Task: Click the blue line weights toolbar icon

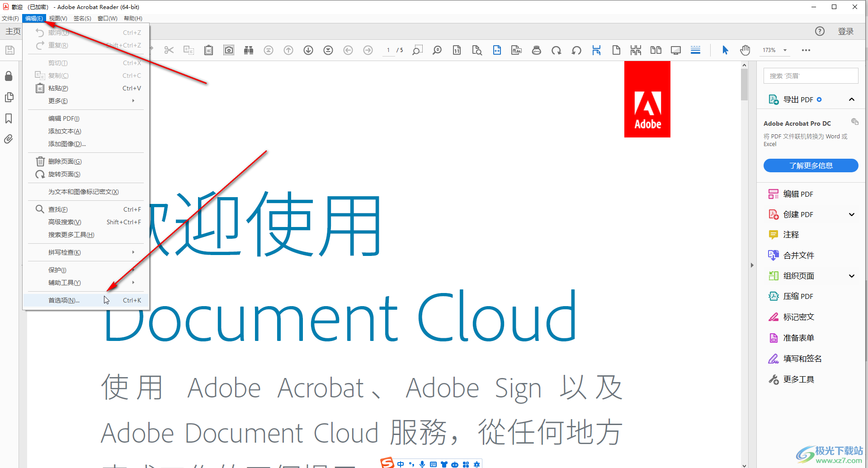Action: coord(696,50)
